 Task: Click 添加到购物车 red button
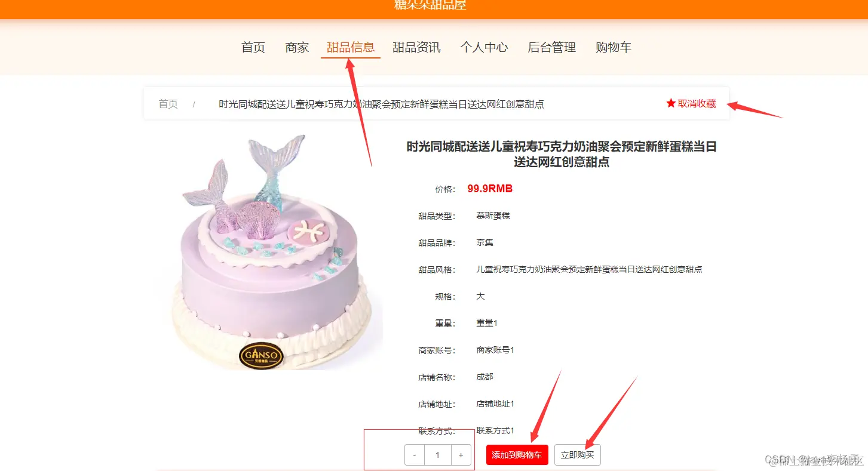517,455
